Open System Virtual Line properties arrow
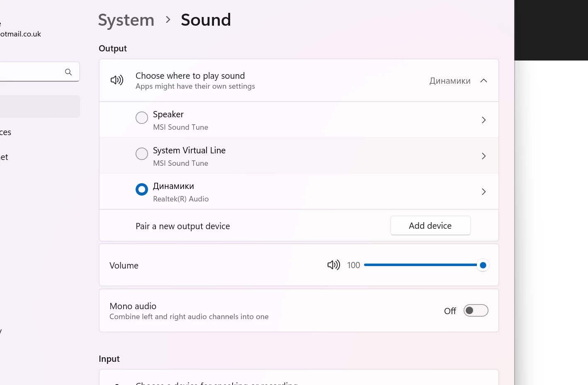This screenshot has width=588, height=385. pyautogui.click(x=484, y=156)
